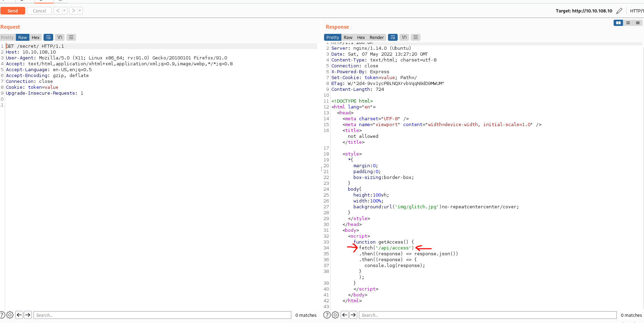Focus the Request search field

click(162, 315)
